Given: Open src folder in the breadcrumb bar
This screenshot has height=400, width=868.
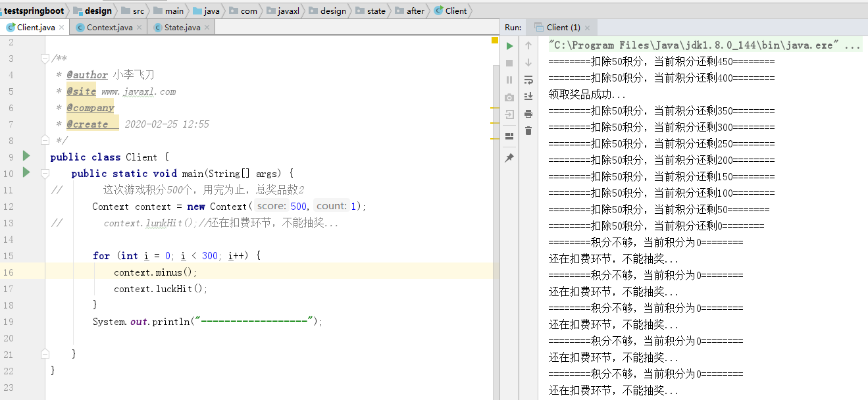Looking at the screenshot, I should pos(132,11).
